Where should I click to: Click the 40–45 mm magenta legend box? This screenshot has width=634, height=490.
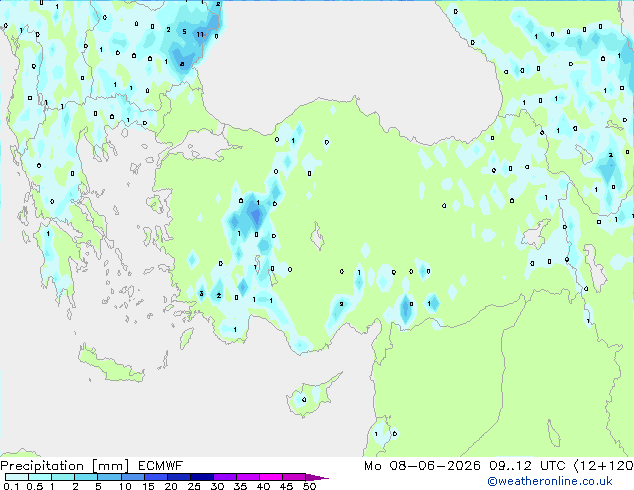tap(271, 477)
